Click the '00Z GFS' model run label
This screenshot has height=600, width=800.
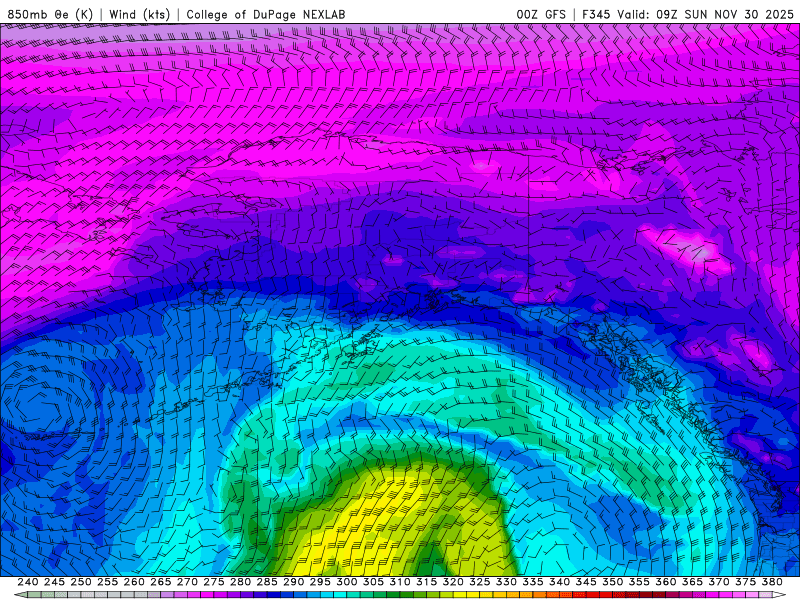(x=541, y=14)
